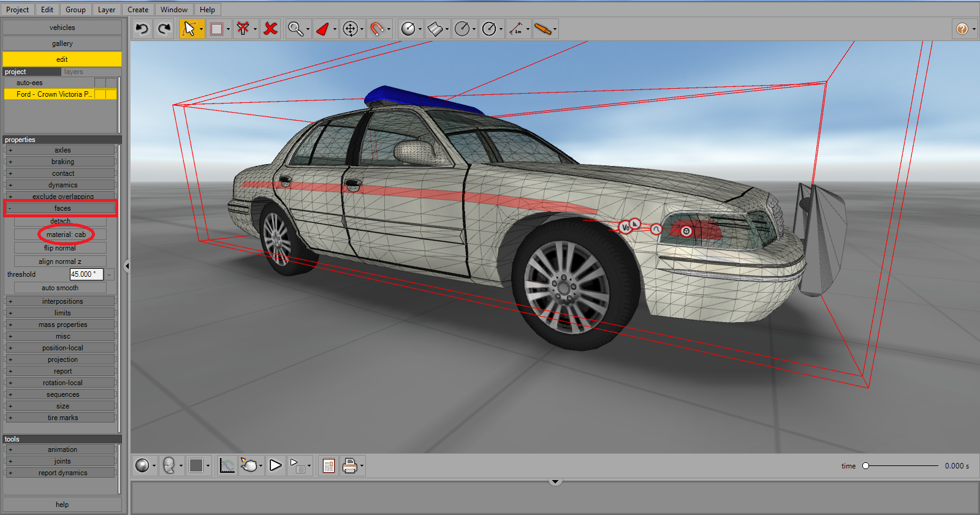Viewport: 980px width, 515px height.
Task: Click the delete point tool icon
Action: click(x=243, y=29)
